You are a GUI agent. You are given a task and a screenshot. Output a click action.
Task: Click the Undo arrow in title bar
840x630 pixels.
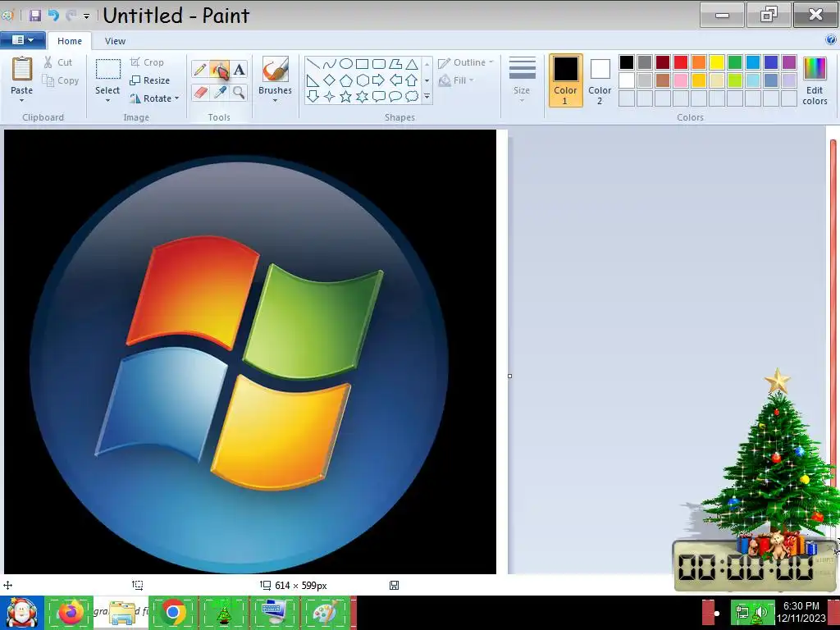tap(53, 15)
